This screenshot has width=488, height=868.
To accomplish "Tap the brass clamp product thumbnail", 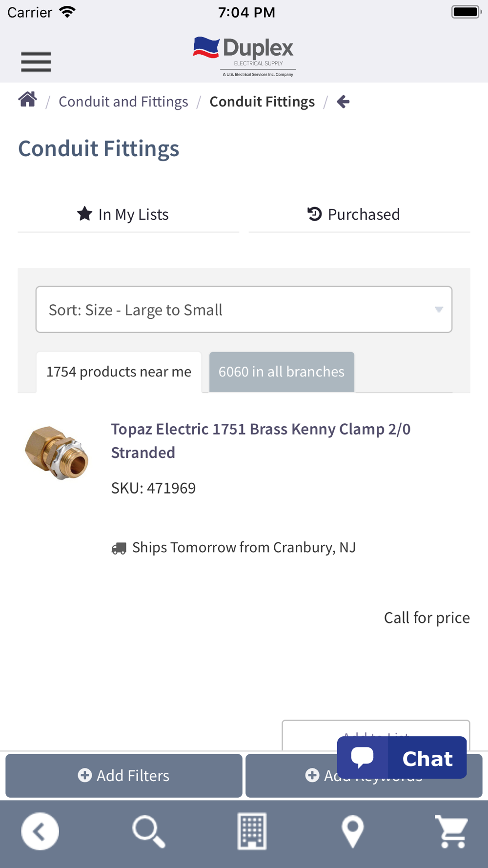I will pos(57,453).
